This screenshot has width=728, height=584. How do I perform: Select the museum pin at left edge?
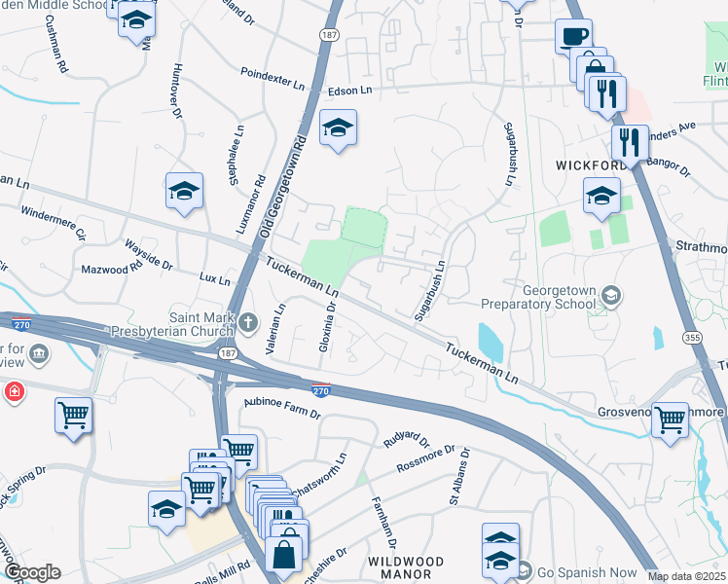coord(39,355)
